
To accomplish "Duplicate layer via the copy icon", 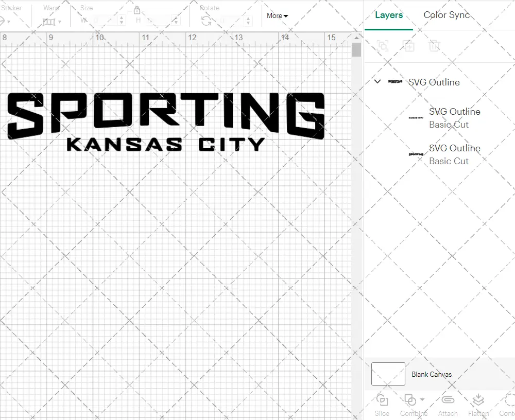I will coord(409,46).
